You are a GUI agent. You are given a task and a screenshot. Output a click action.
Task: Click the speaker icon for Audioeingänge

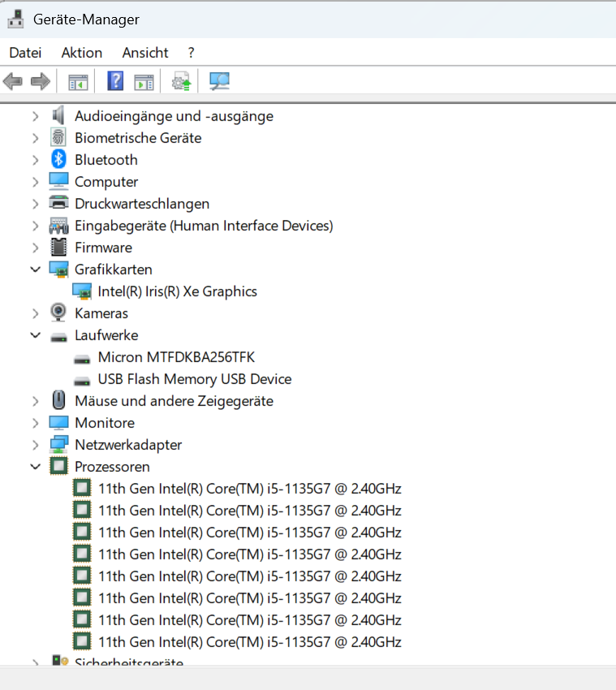pyautogui.click(x=58, y=116)
